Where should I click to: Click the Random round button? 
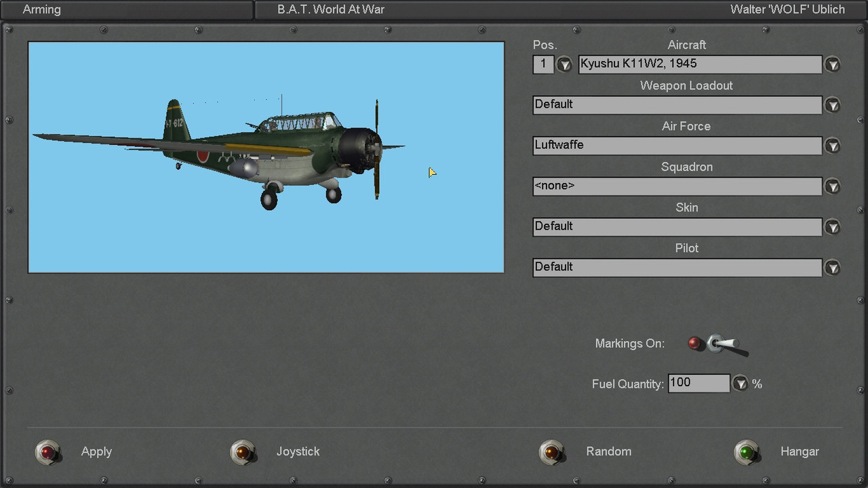[552, 452]
